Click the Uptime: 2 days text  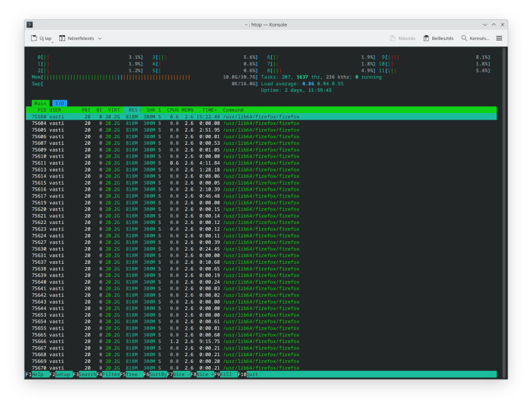296,90
